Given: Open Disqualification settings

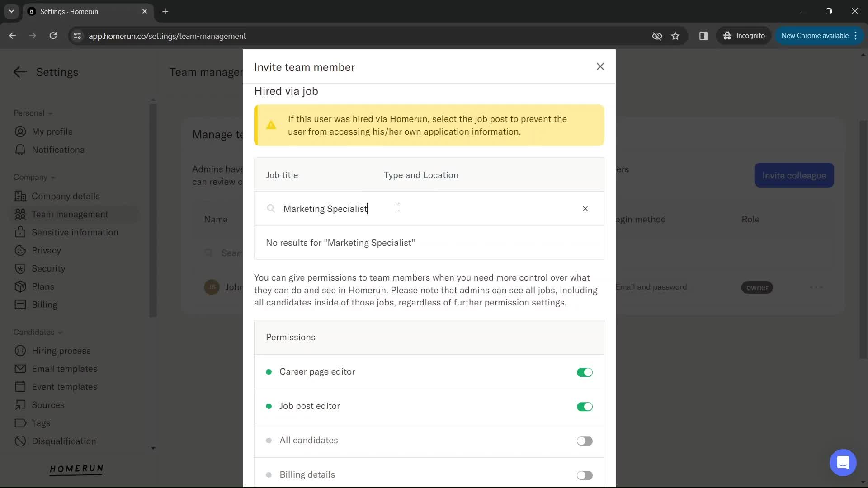Looking at the screenshot, I should tap(64, 441).
